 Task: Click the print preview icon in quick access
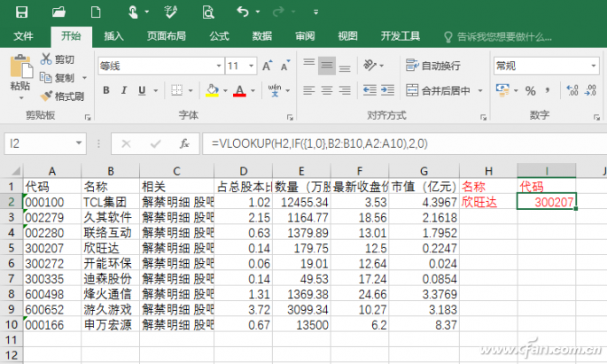click(208, 12)
